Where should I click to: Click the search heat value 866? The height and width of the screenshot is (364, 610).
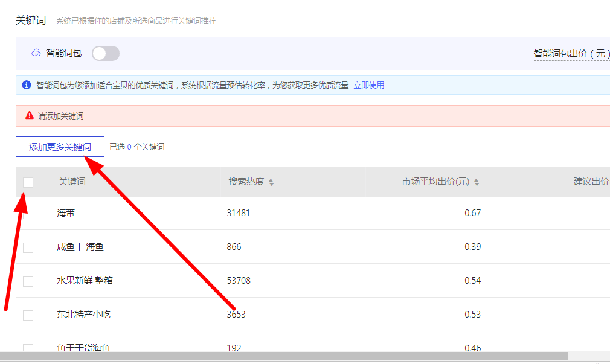(234, 247)
